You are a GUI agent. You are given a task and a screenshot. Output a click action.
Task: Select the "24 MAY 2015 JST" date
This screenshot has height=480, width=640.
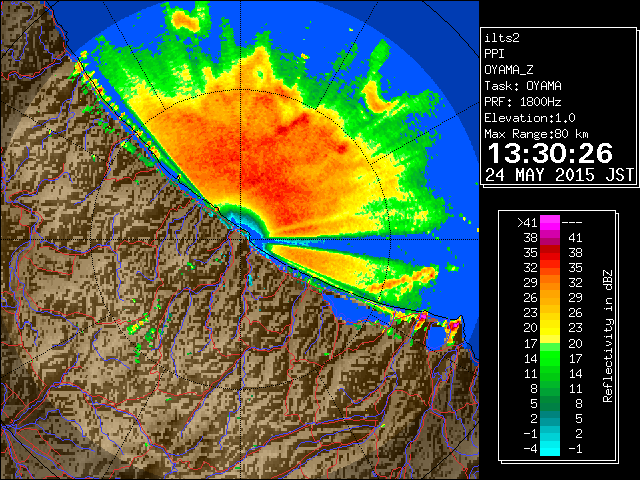click(x=560, y=175)
